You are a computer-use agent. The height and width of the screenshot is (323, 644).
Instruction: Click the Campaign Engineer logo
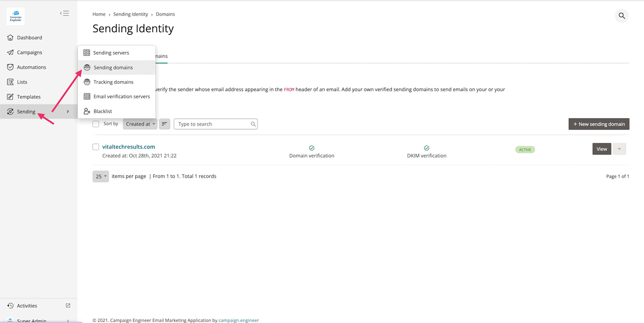16,16
